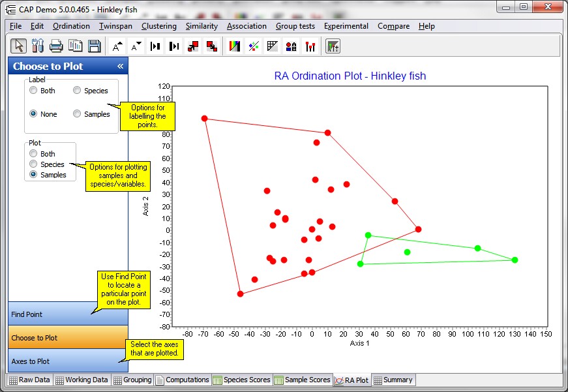
Task: Click the topmost-left red hull point
Action: [x=204, y=119]
